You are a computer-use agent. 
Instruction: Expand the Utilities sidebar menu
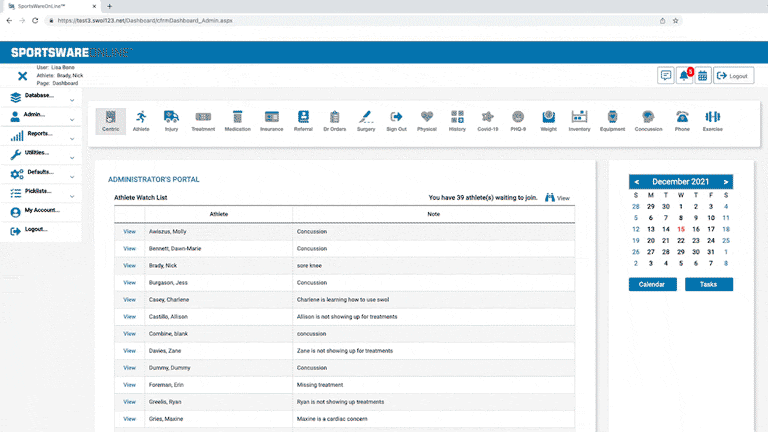(42, 155)
